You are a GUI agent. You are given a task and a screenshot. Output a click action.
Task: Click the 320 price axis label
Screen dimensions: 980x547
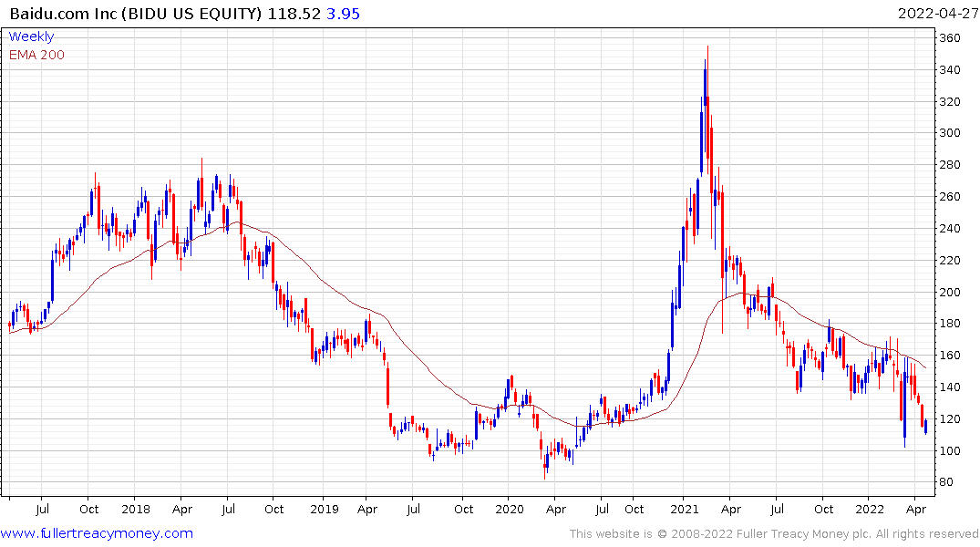coord(949,101)
